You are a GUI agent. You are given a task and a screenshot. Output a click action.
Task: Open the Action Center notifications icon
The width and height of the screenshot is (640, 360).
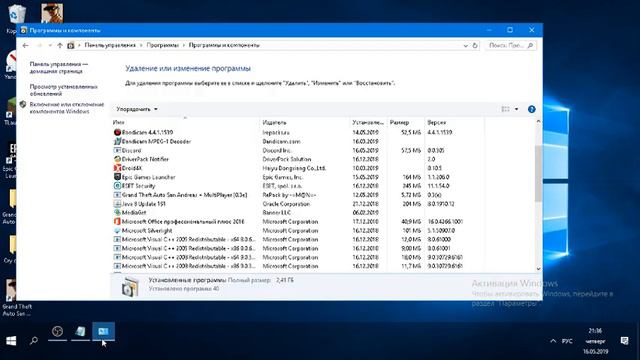(x=624, y=341)
